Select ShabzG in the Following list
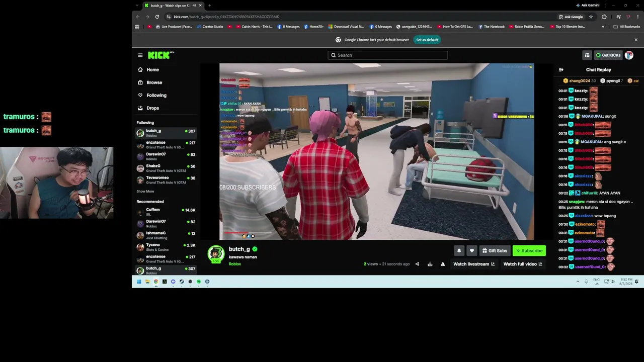 (166, 168)
